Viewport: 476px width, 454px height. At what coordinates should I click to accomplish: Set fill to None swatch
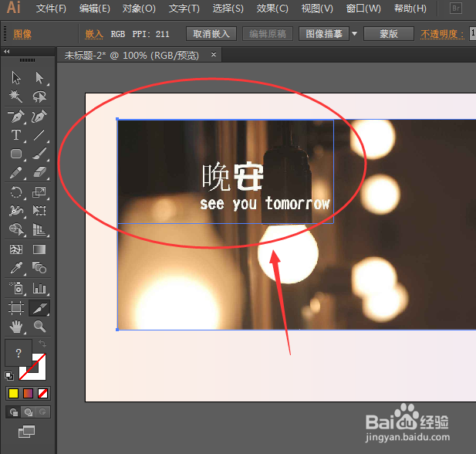point(42,394)
